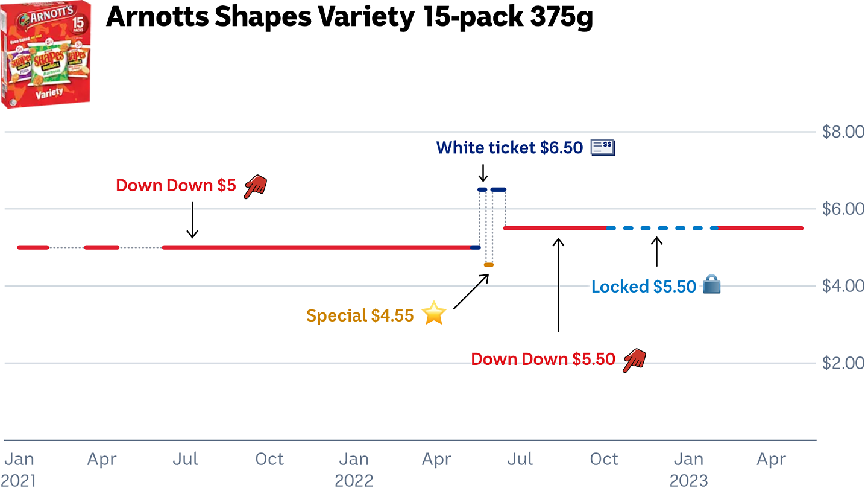Click the Special $4.55 label text
868x488 pixels.
click(x=360, y=315)
